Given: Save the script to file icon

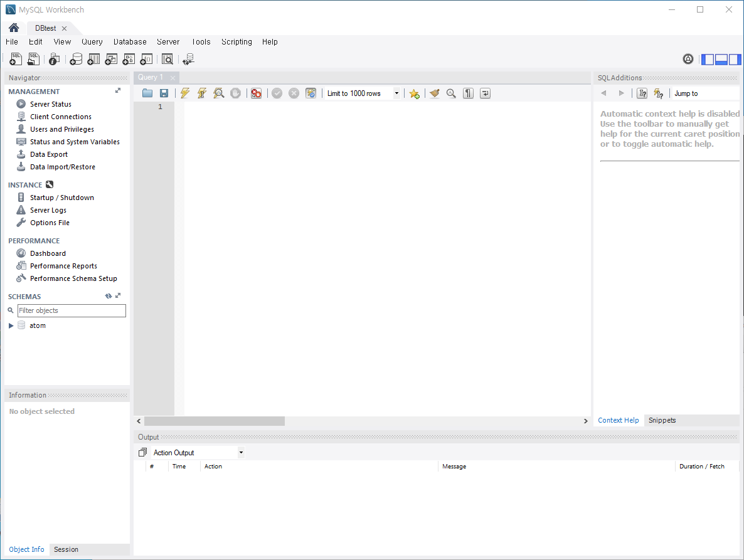Looking at the screenshot, I should tap(164, 93).
